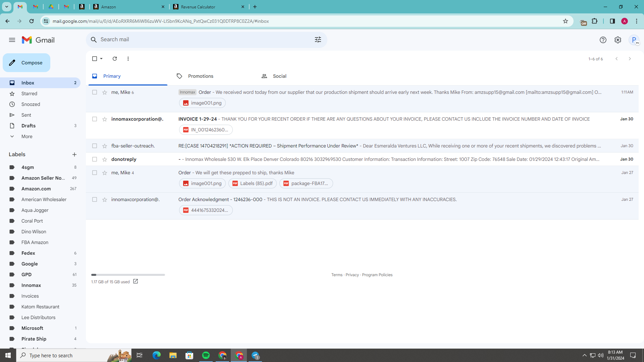
Task: Open the Pirate Ship label
Action: [40, 339]
